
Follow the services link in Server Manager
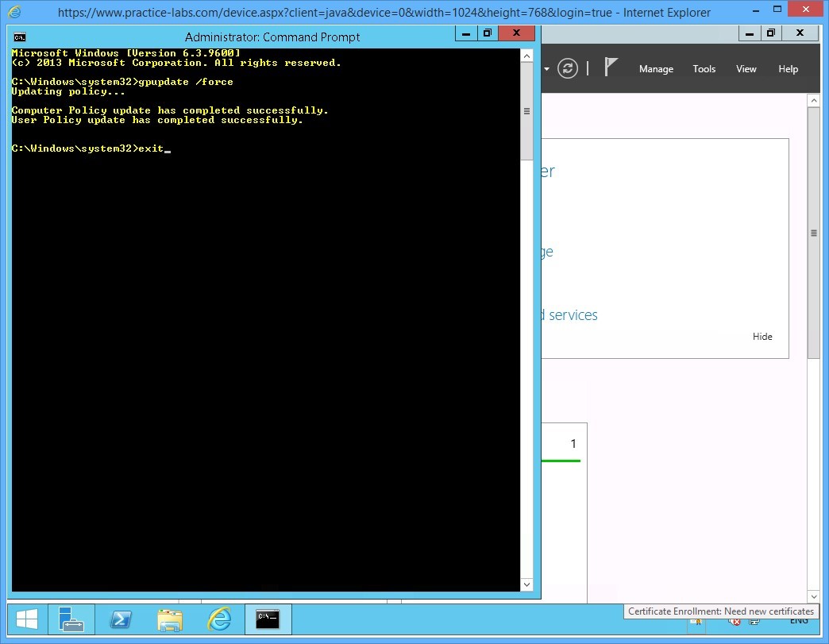[574, 315]
